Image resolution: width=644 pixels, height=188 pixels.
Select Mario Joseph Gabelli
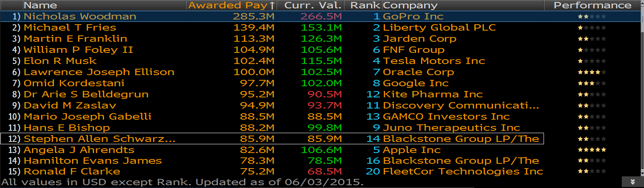tap(87, 116)
